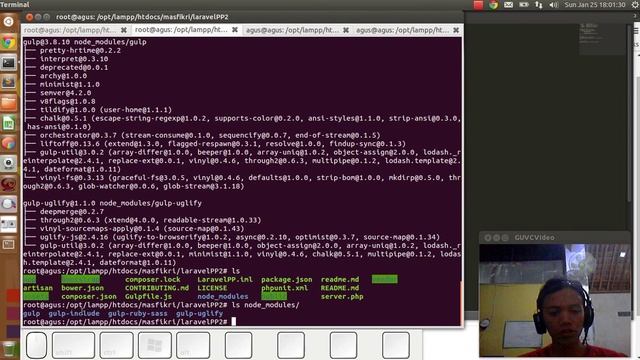
Task: Close the third terminal tab, agus@agus
Action: click(346, 30)
